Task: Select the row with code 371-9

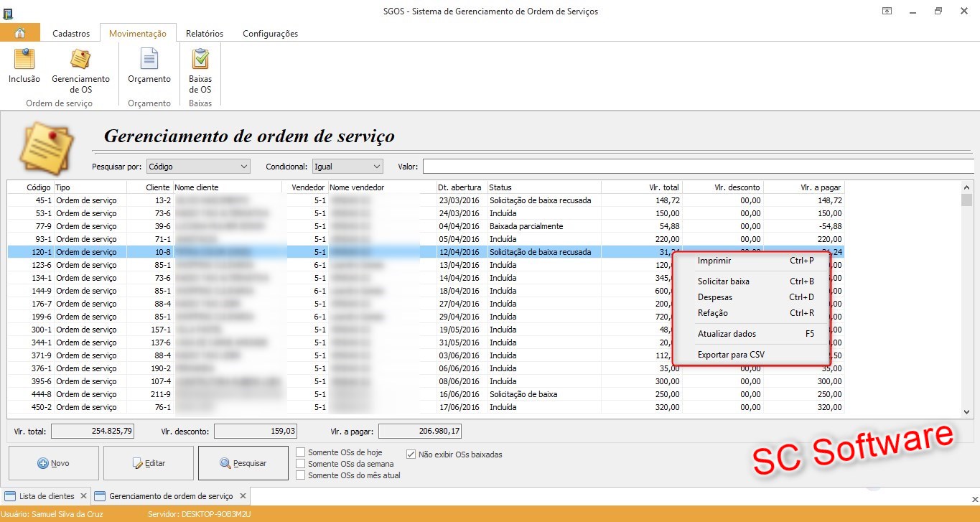Action: click(426, 355)
